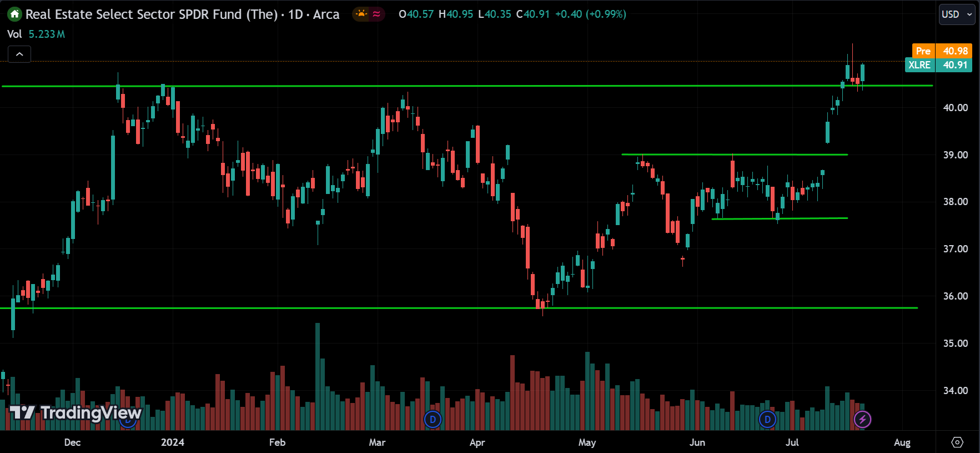Click the Jun label on time axis
Screen dimensions: 980x453
tap(697, 442)
